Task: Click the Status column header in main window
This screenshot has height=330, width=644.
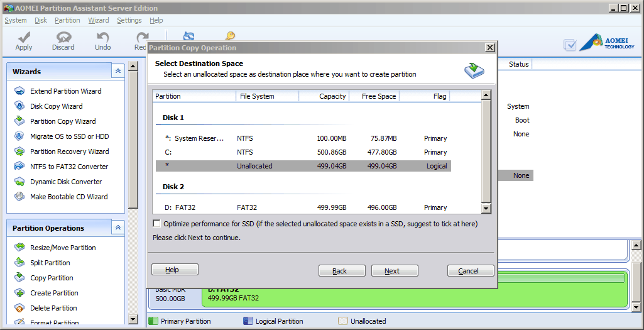Action: 518,64
